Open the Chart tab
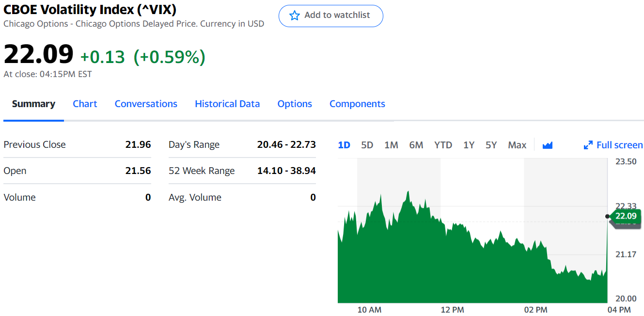The height and width of the screenshot is (316, 644). tap(85, 104)
